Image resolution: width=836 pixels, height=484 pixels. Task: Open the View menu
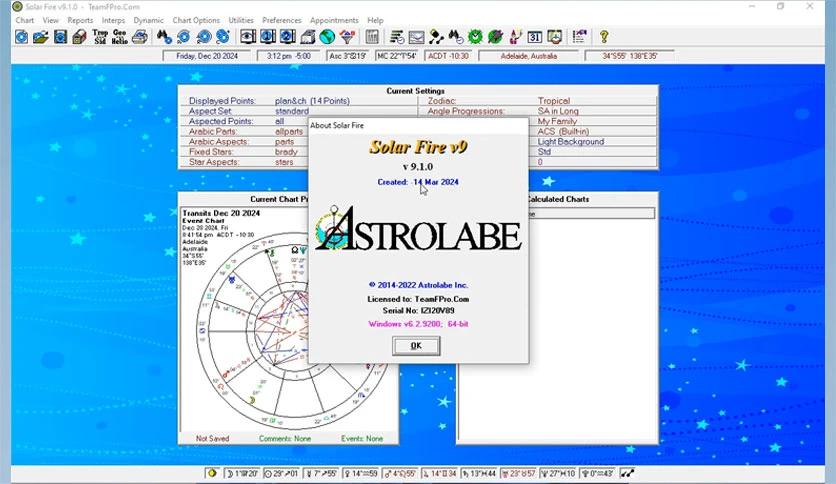coord(51,20)
